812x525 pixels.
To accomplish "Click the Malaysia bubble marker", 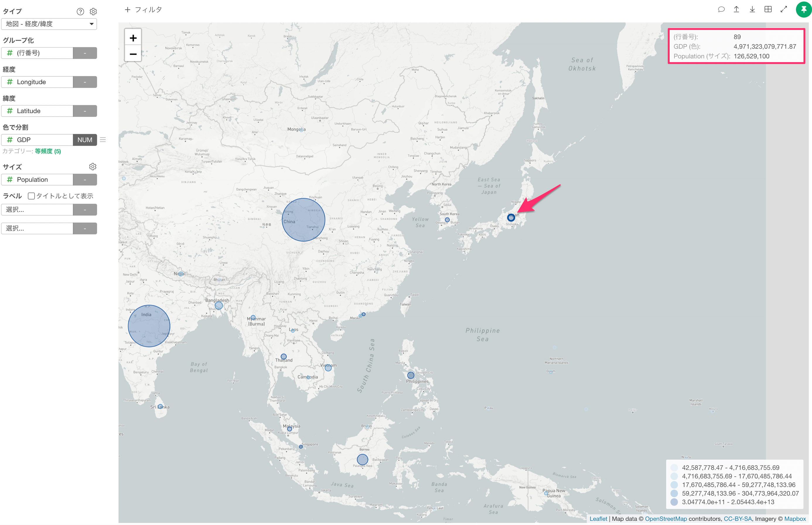I will pos(289,429).
